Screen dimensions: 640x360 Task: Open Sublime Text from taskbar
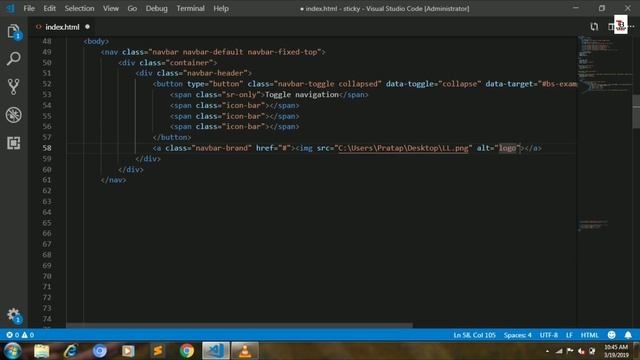(158, 351)
